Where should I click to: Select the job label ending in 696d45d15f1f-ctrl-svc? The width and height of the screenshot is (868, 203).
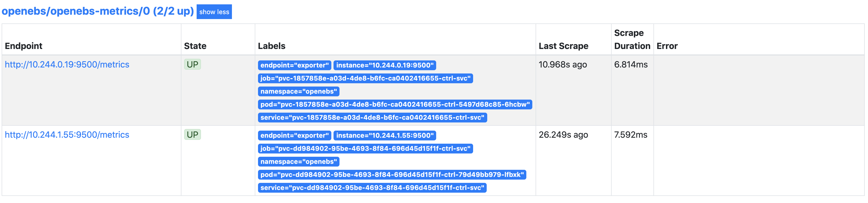coord(365,149)
